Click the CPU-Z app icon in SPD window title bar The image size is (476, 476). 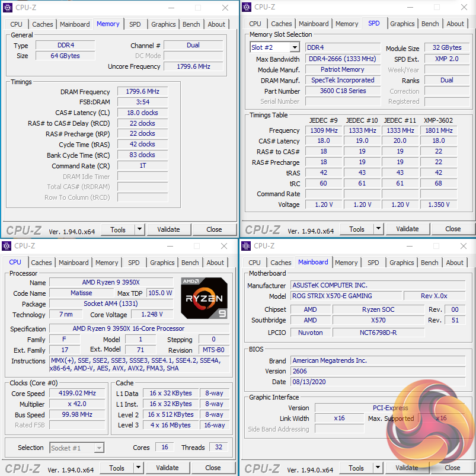(247, 7)
